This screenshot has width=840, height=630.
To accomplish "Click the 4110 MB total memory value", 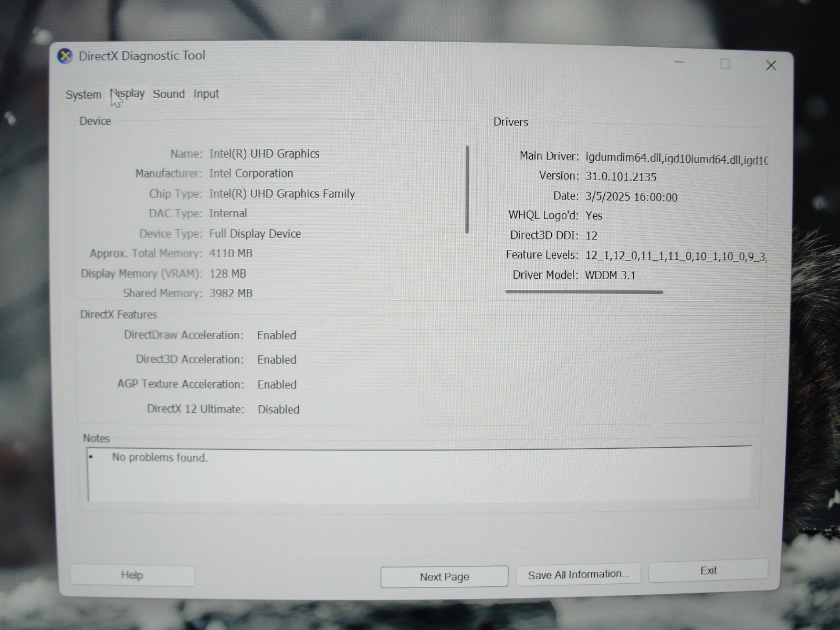I will 230,253.
